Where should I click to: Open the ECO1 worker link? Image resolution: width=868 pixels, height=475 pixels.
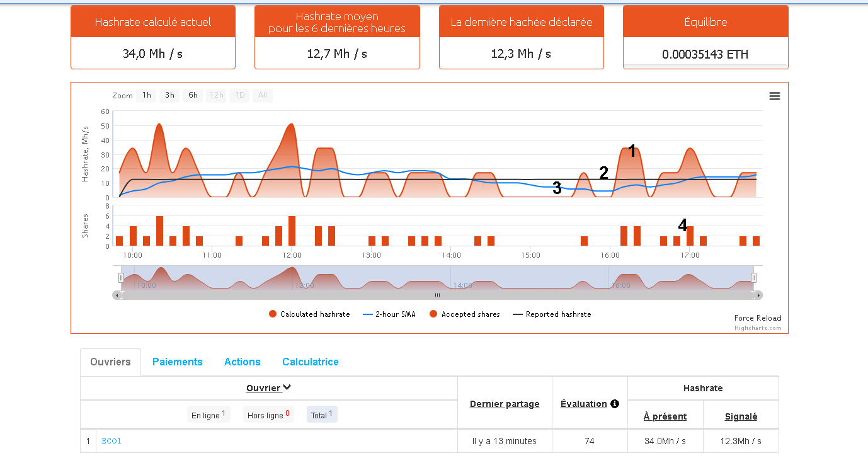(111, 441)
